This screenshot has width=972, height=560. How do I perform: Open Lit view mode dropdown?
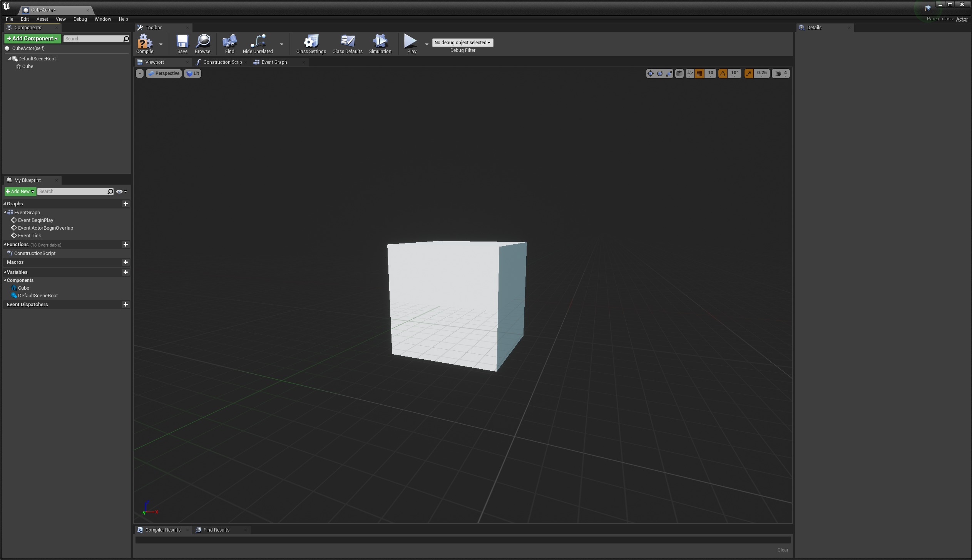(193, 73)
